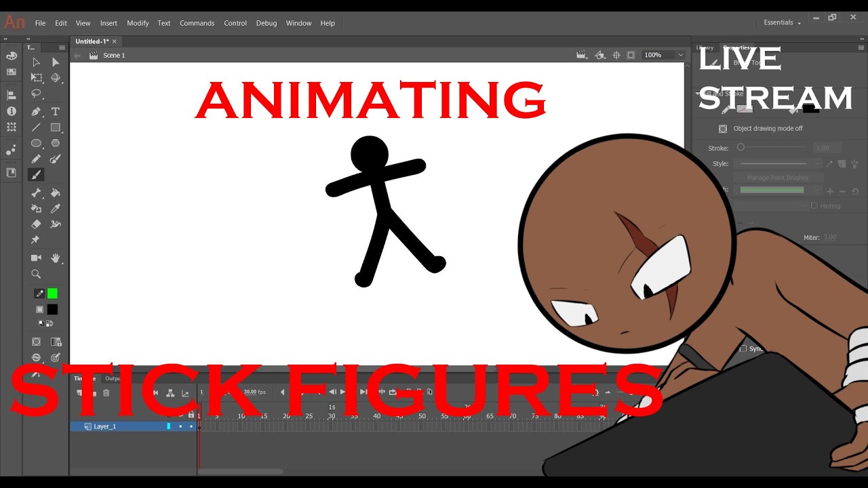Select the Eyedropper tool
This screenshot has height=488, width=868.
56,209
